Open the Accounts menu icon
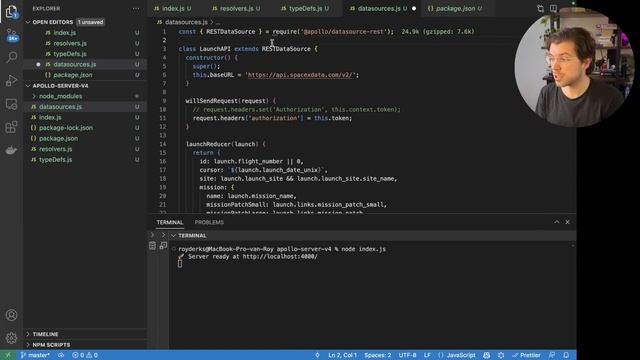The height and width of the screenshot is (360, 640). click(11, 315)
